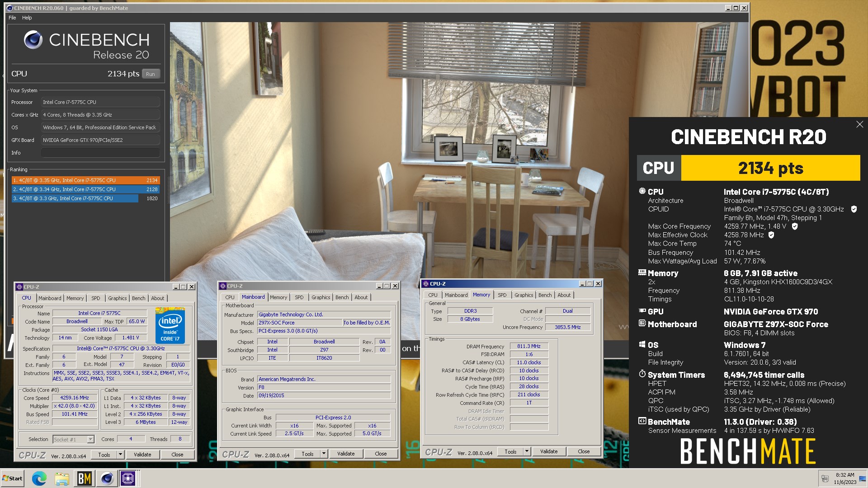Click the DRAM Frequency 811.3 MHz value
This screenshot has height=488, width=868.
click(529, 347)
